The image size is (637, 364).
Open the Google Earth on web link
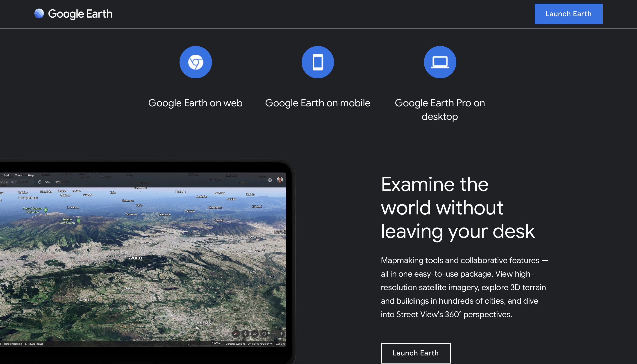[x=195, y=103]
